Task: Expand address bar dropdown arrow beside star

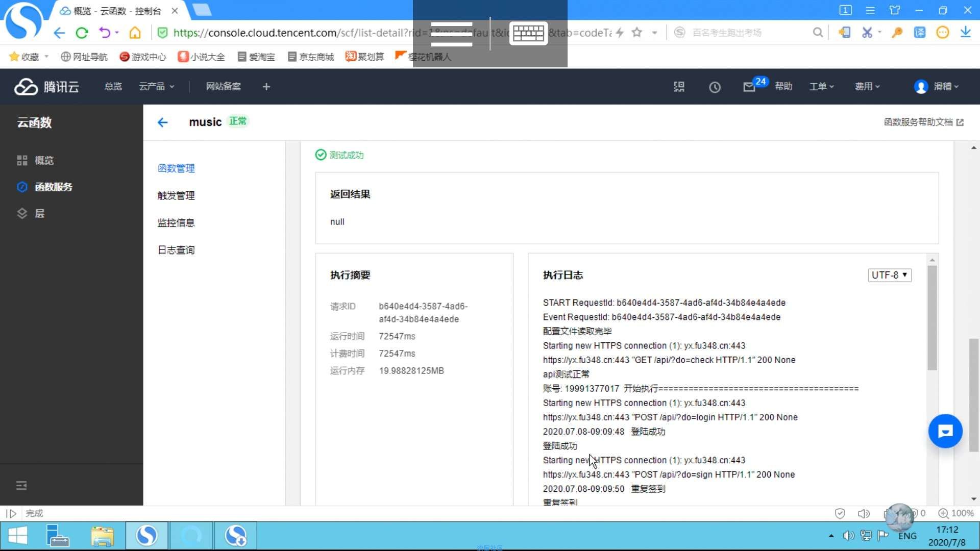Action: [654, 33]
